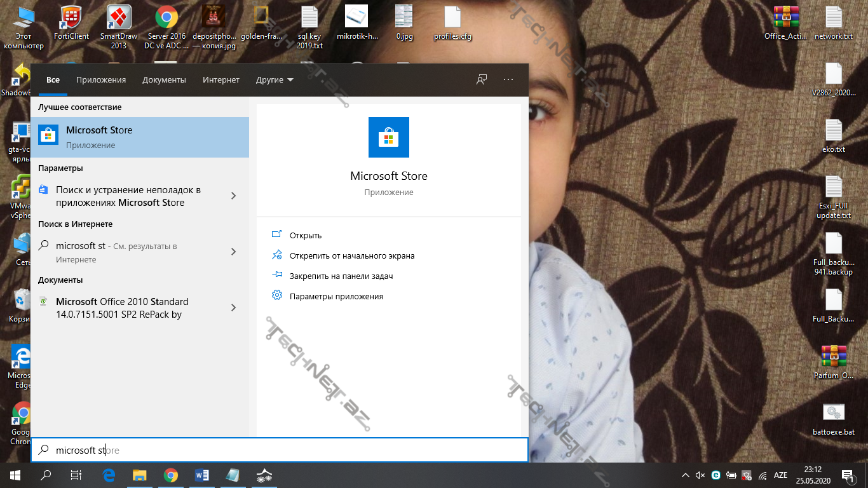Viewport: 868px width, 488px height.
Task: Expand the 'microsoft st' web search arrow
Action: click(233, 252)
